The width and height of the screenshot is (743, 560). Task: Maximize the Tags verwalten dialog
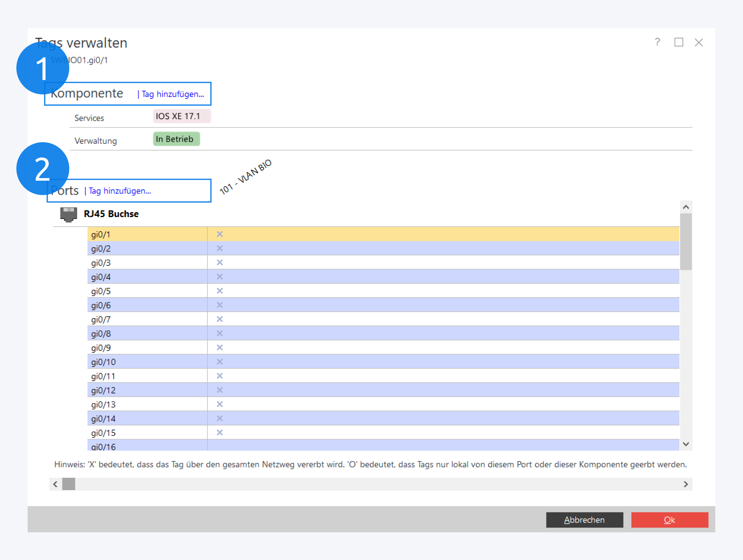coord(678,42)
